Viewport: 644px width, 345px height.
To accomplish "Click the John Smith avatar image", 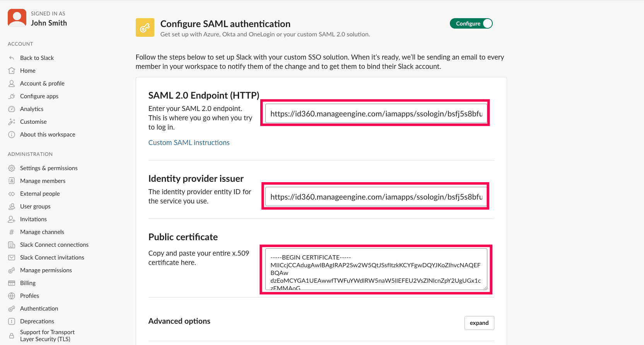I will [x=17, y=18].
